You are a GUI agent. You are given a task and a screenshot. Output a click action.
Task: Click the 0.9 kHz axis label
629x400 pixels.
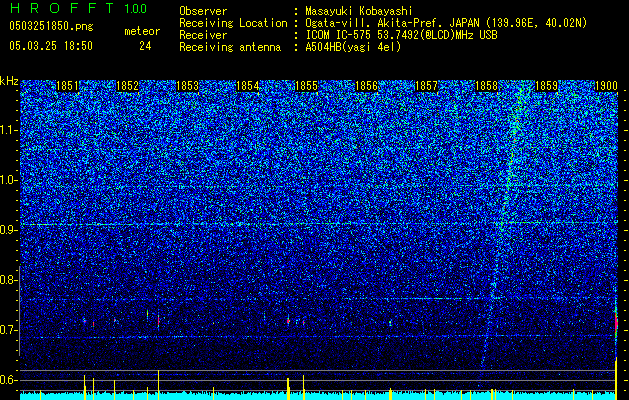(x=9, y=230)
